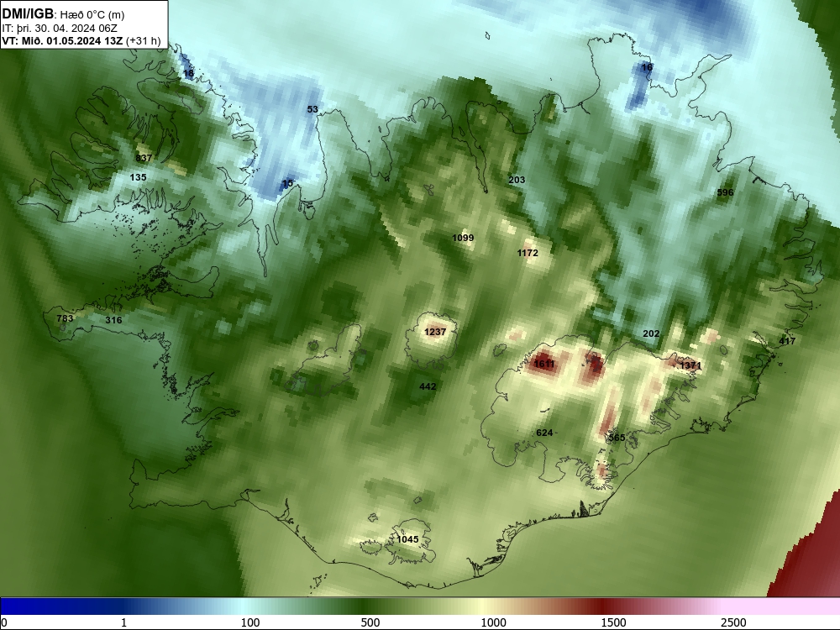Click the '0' tick on the color scale
Screen dimensions: 840x630
pos(4,622)
